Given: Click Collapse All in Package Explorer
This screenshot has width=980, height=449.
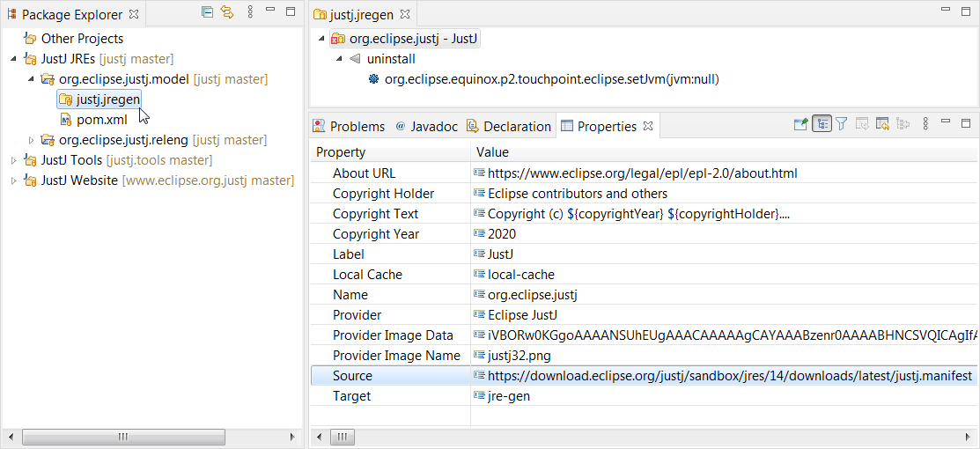Looking at the screenshot, I should coord(207,12).
